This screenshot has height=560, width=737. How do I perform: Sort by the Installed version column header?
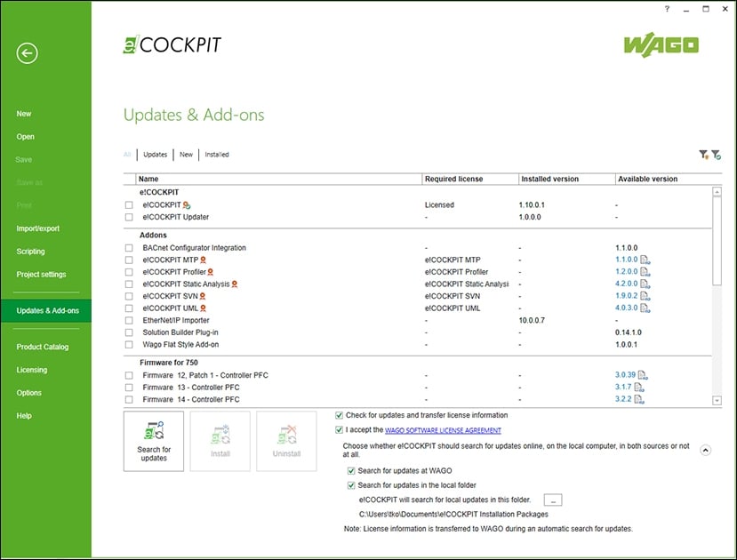pos(567,179)
